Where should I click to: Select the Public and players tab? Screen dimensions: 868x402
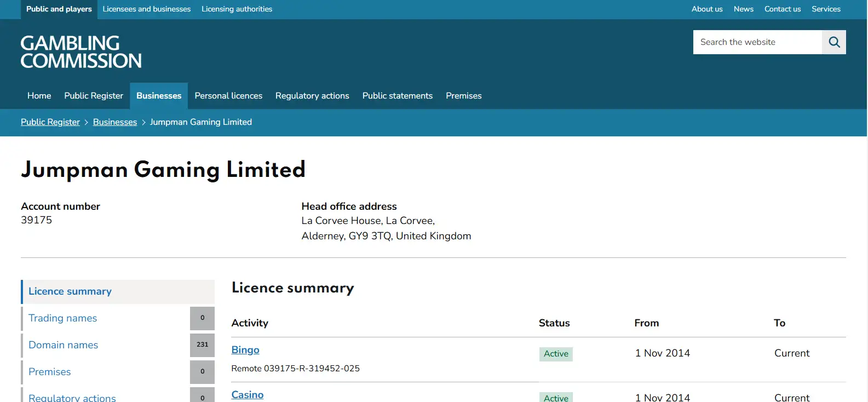coord(59,9)
